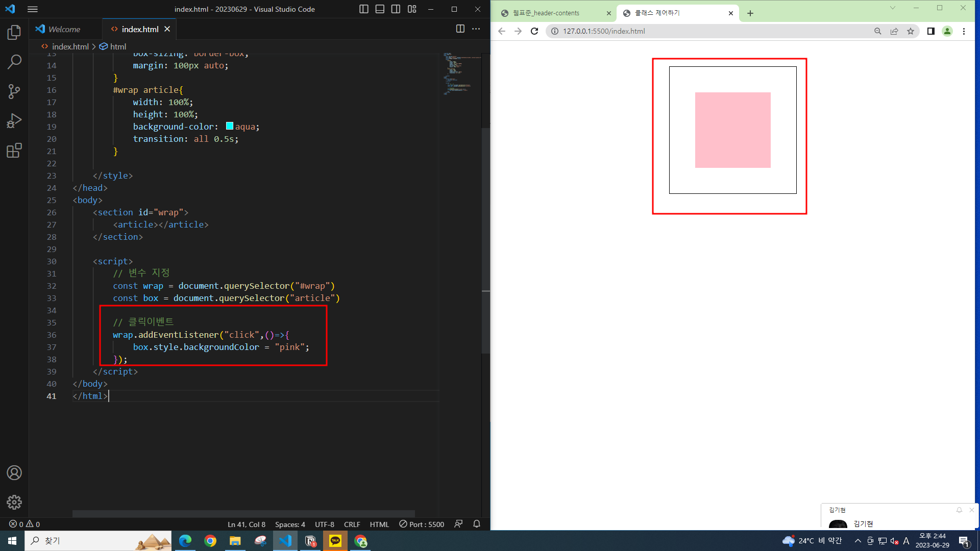This screenshot has width=980, height=551.
Task: Open the Search view in sidebar
Action: click(14, 62)
